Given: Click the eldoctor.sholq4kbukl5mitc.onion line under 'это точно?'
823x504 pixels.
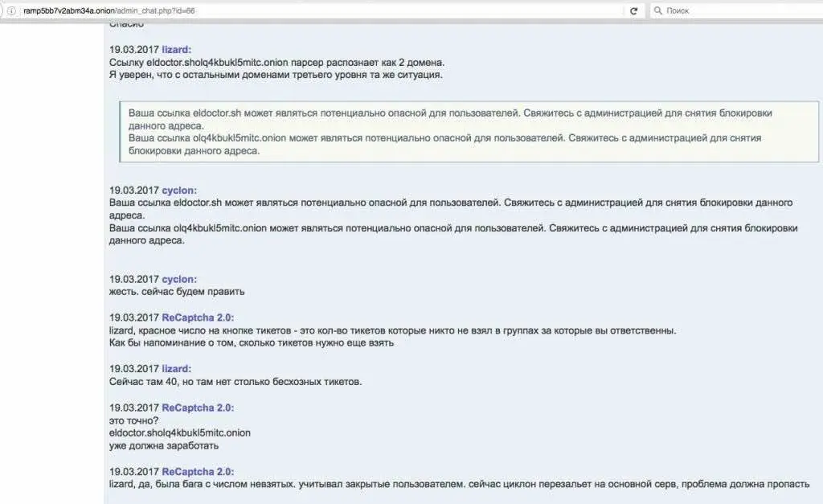Looking at the screenshot, I should 179,432.
